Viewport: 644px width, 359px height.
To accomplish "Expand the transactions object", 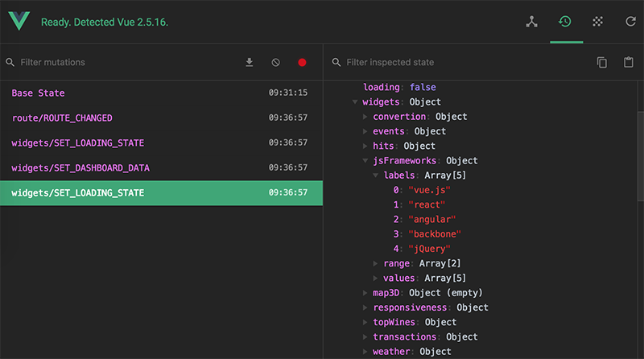I will click(365, 336).
